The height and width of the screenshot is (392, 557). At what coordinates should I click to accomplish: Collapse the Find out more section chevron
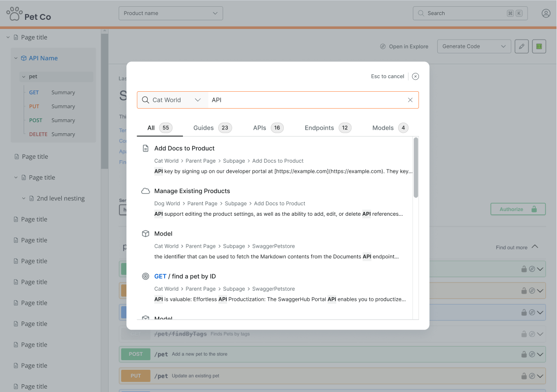534,247
